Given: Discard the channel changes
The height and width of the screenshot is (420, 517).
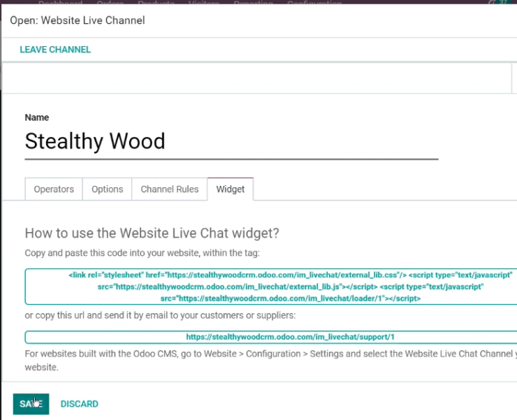Looking at the screenshot, I should tap(79, 404).
